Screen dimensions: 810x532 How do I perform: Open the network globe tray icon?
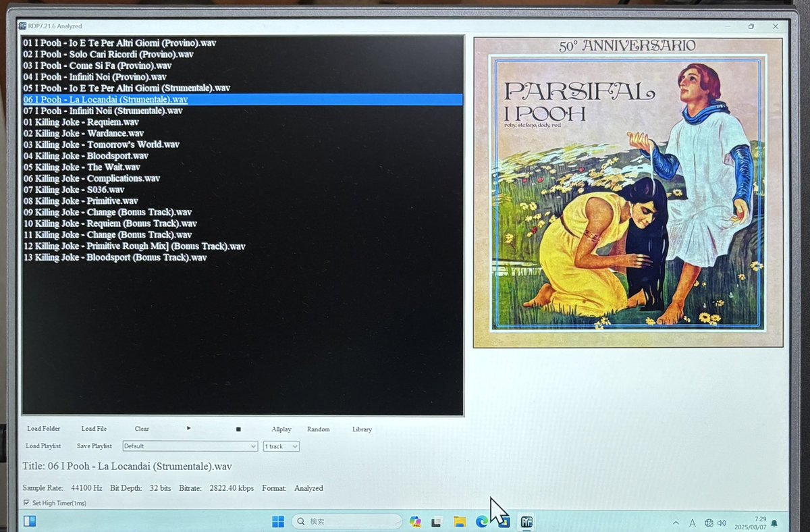(709, 523)
